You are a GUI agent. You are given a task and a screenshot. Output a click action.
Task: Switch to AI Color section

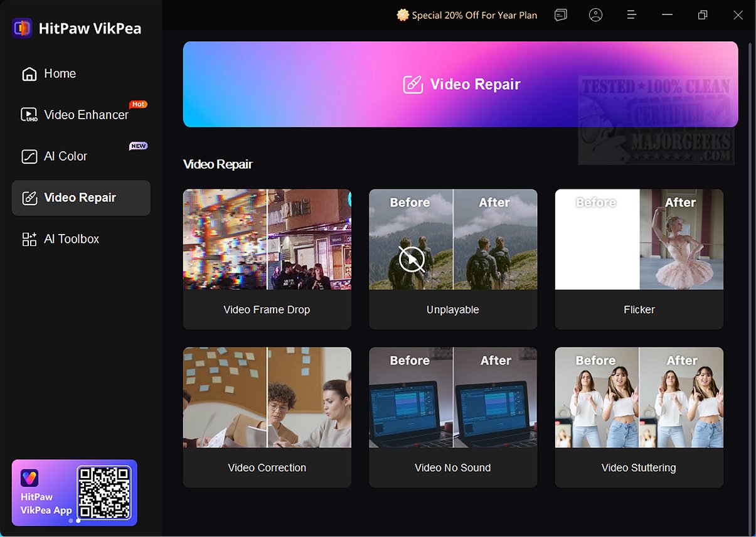tap(81, 156)
